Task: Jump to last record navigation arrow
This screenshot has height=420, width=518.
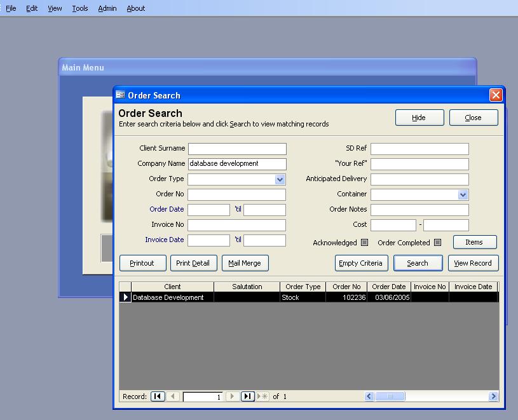Action: [248, 396]
